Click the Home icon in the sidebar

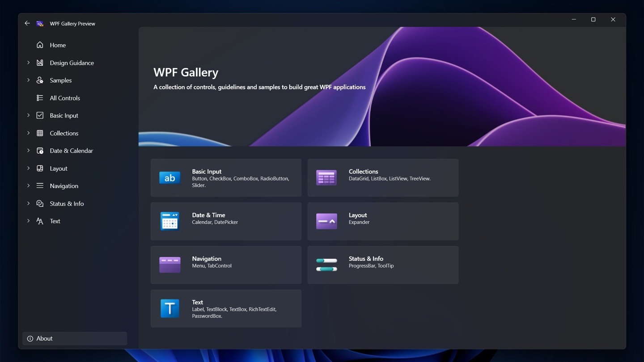[40, 45]
